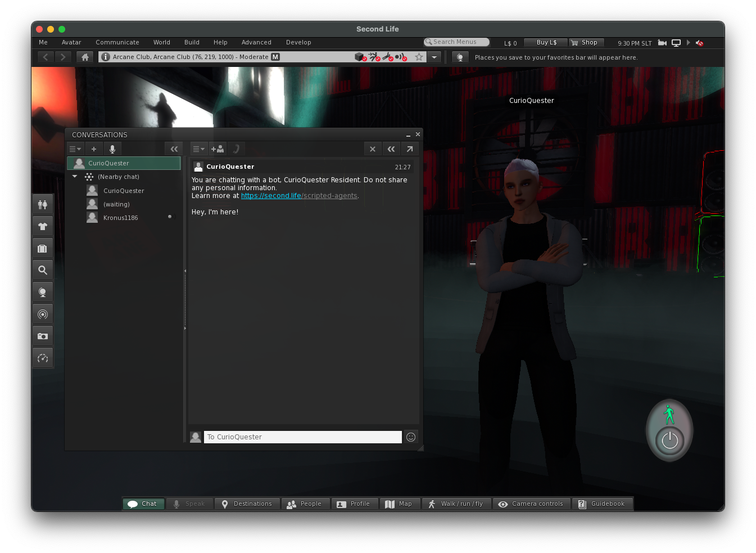
Task: Open the location info icon
Action: pyautogui.click(x=106, y=57)
